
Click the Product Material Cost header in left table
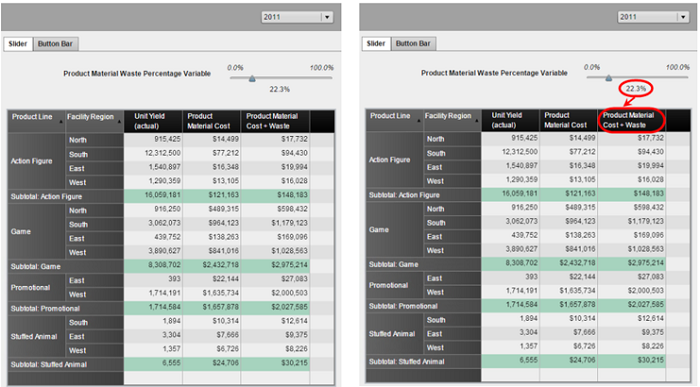[x=212, y=121]
